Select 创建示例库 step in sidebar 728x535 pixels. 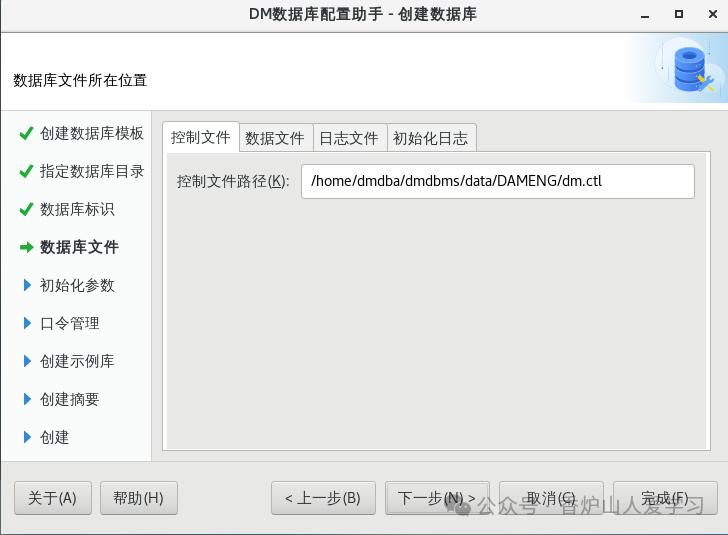77,361
